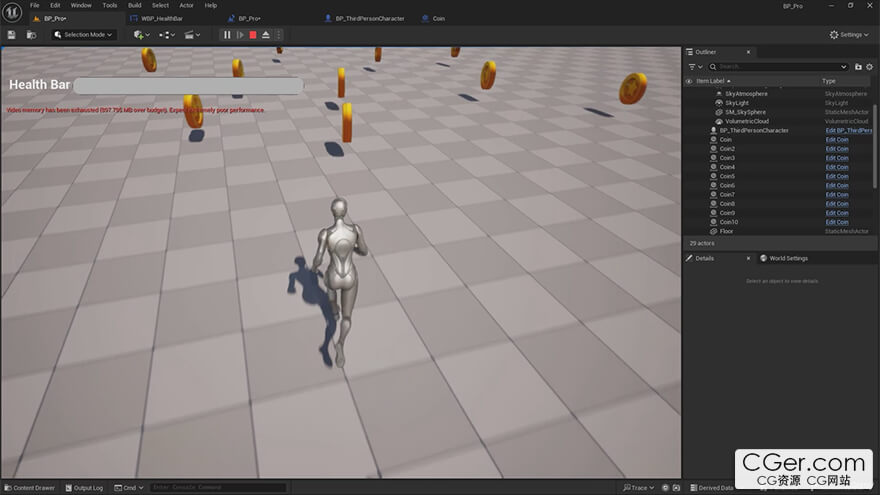Expand the quick add content dropdown

[141, 35]
